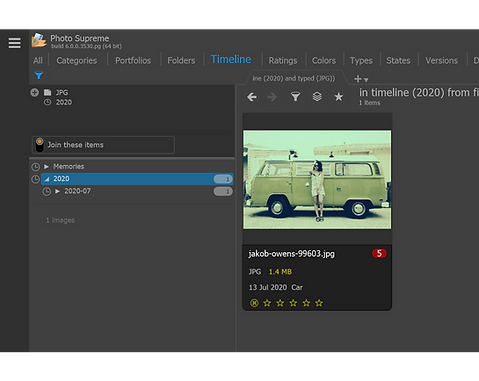Image resolution: width=479 pixels, height=381 pixels.
Task: Click the red color label badge 5
Action: [x=379, y=253]
